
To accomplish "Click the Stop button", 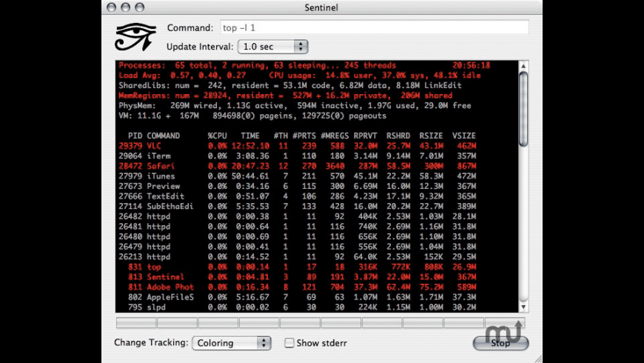I will (500, 343).
